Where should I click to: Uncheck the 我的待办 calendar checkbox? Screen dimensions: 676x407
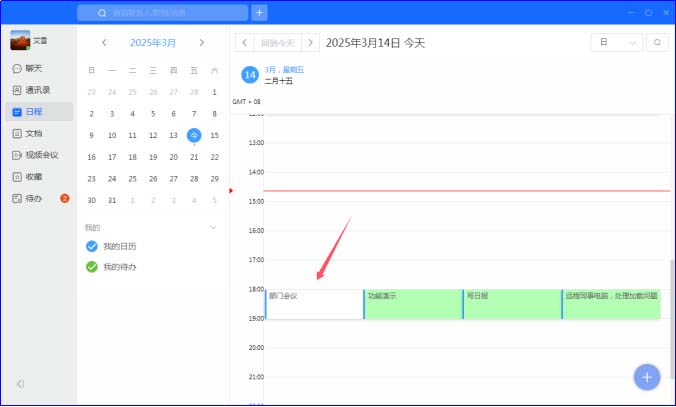coord(92,267)
